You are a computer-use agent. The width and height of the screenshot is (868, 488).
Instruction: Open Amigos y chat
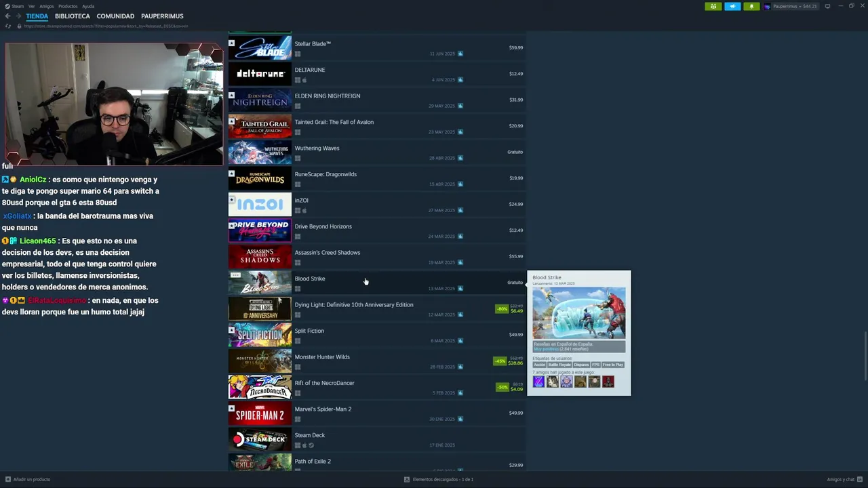pyautogui.click(x=844, y=479)
